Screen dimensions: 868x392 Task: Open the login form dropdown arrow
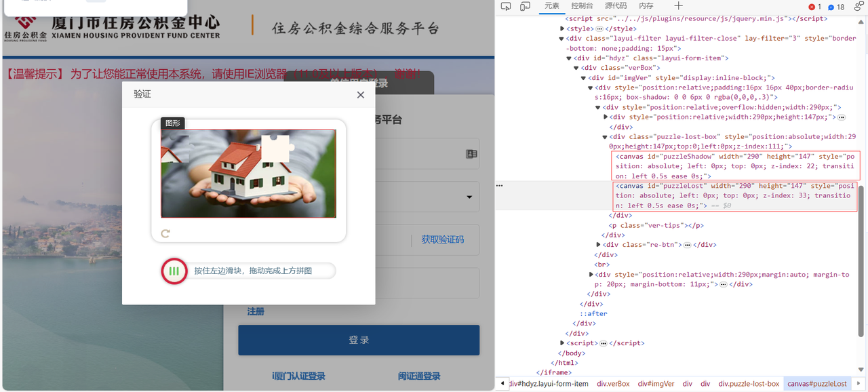(469, 197)
